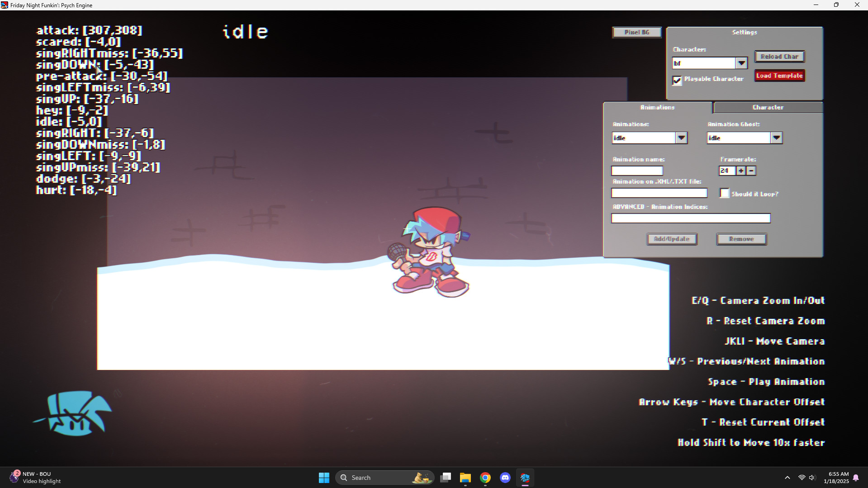Click the Animation Ghost dropdown showing idle
Screen dimensions: 868x488
[x=739, y=138]
